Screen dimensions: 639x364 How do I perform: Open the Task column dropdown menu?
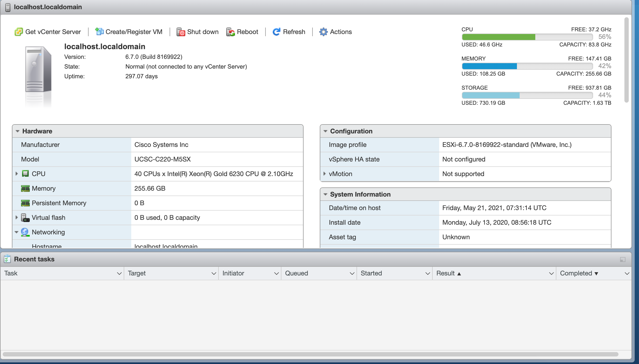[119, 274]
